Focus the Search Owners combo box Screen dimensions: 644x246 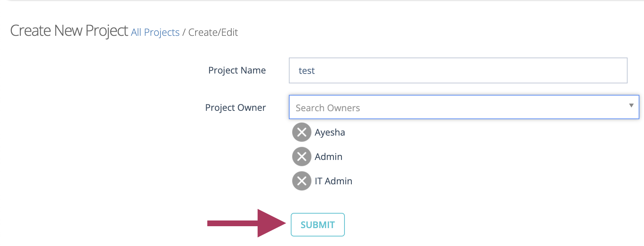tap(464, 107)
